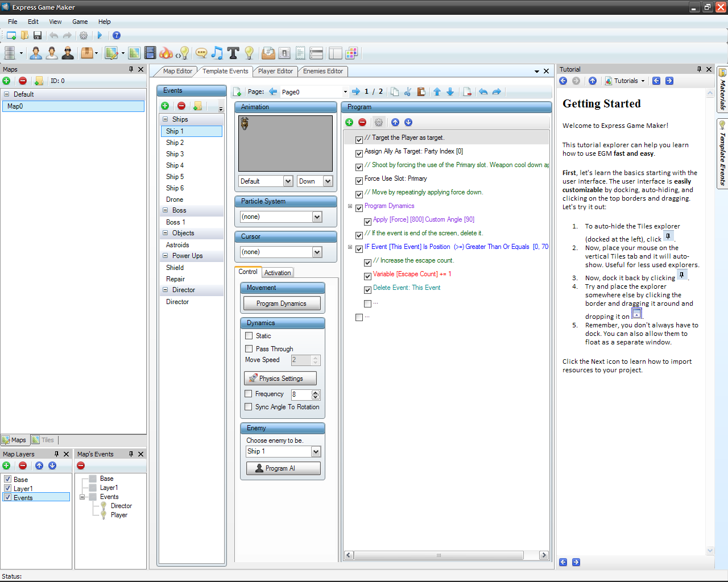Move program command up arrow
Image resolution: width=728 pixels, height=582 pixels.
click(395, 122)
